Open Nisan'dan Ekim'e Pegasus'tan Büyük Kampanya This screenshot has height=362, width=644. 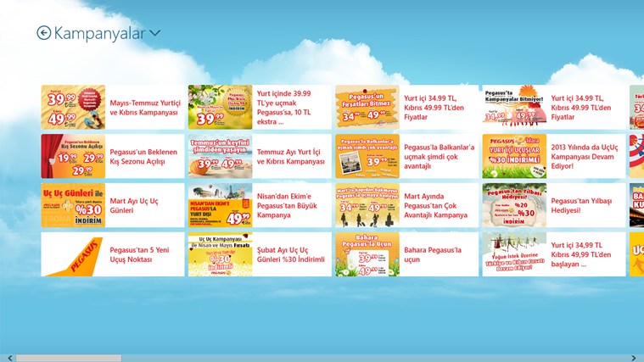coord(260,205)
